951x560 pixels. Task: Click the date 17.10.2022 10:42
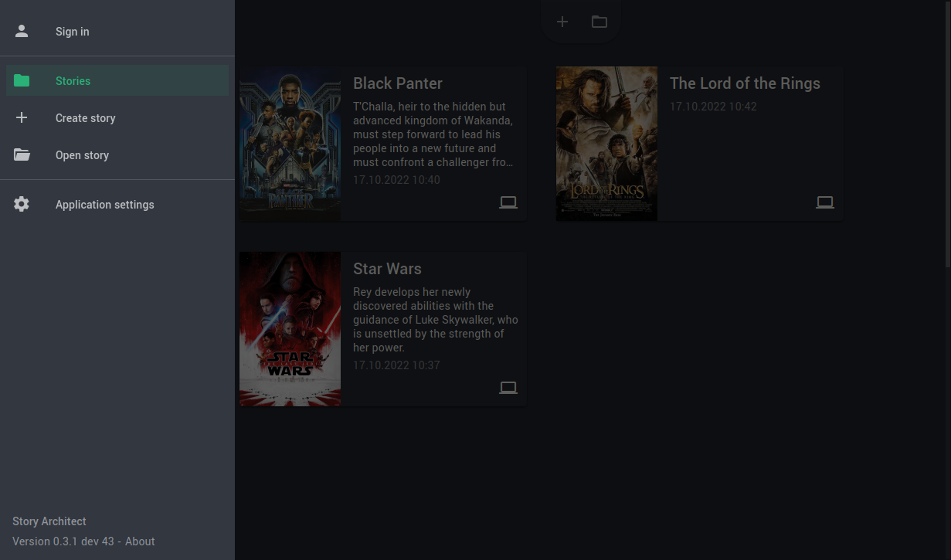[x=713, y=107]
